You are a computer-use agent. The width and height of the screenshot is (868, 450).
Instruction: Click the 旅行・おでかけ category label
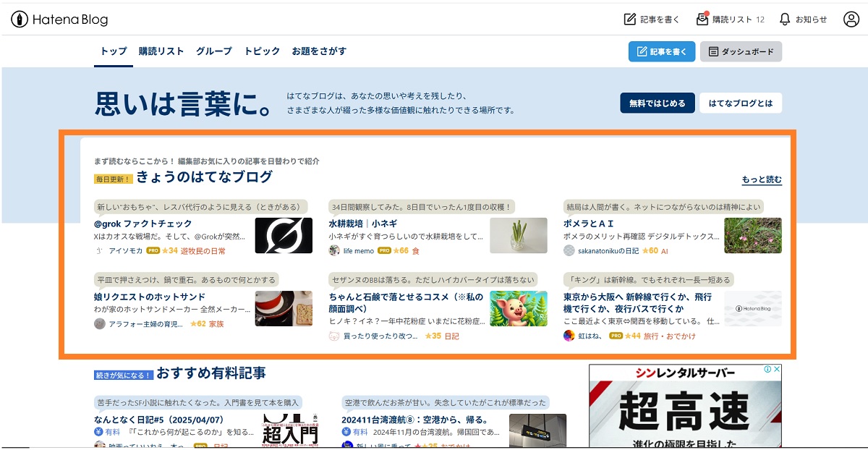(x=671, y=336)
